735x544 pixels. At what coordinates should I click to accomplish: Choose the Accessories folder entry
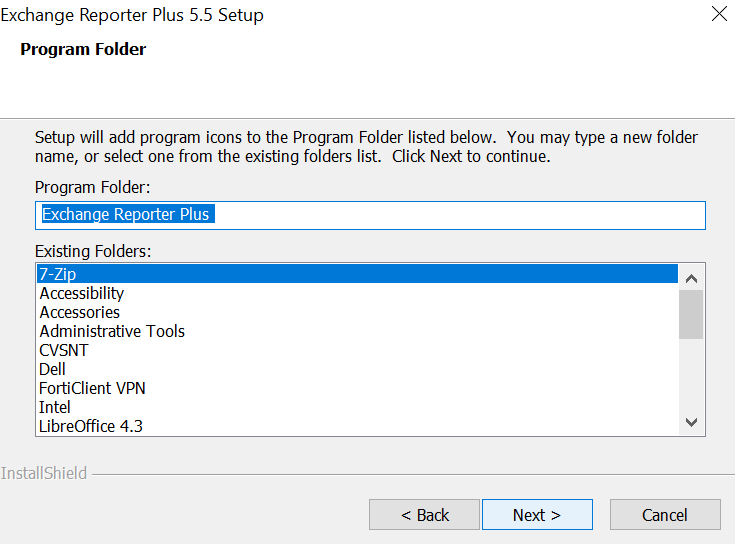coord(80,312)
